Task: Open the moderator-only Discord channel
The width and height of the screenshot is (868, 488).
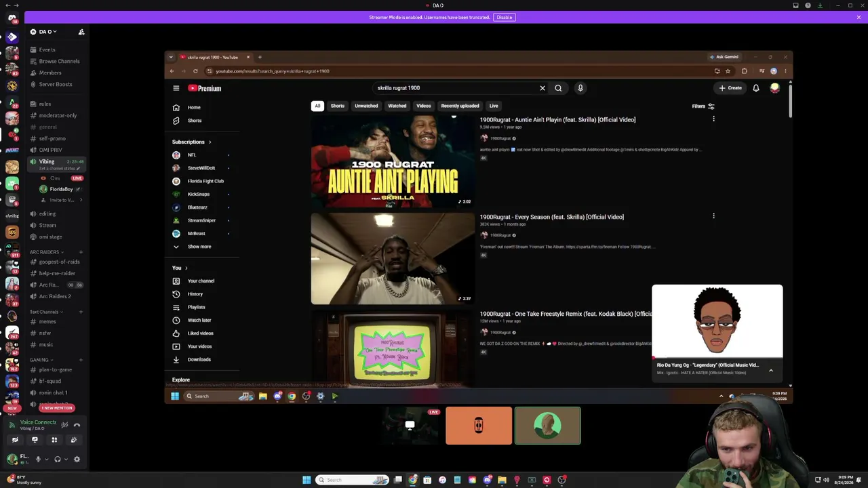Action: click(58, 115)
